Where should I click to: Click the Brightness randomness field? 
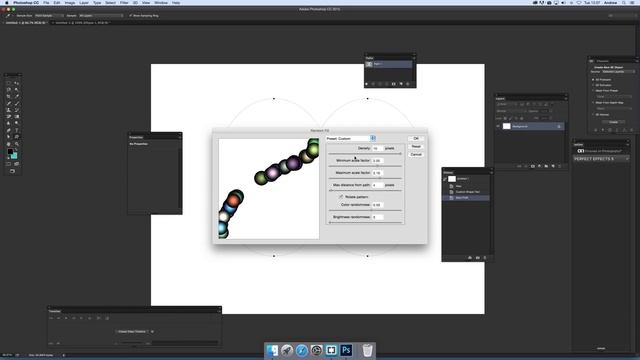(x=377, y=217)
